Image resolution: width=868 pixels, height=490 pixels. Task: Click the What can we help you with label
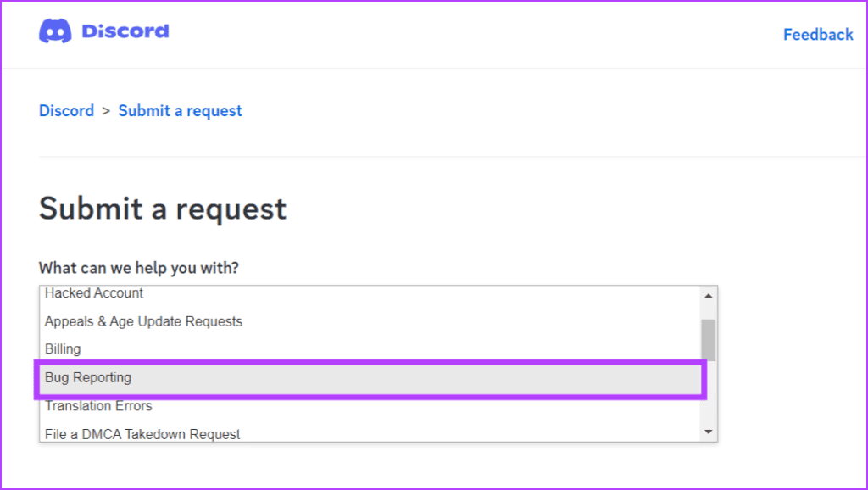tap(139, 267)
